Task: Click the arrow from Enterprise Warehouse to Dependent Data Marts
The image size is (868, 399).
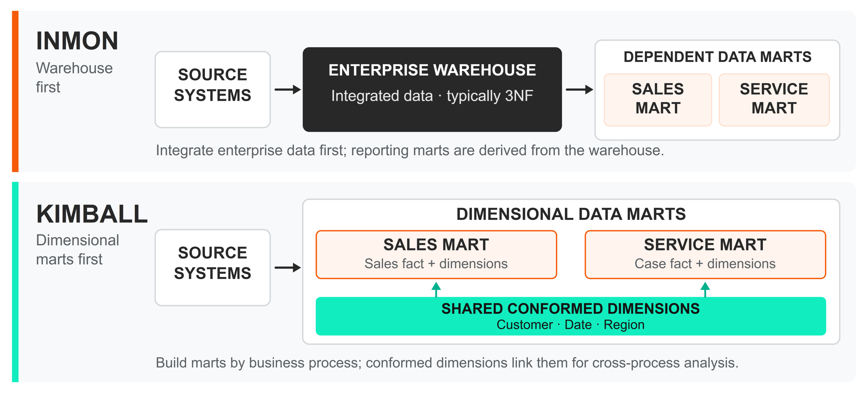Action: pyautogui.click(x=579, y=90)
